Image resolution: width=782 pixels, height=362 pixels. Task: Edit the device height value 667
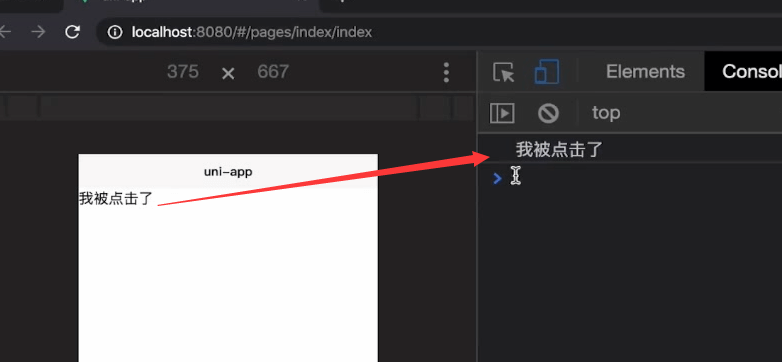click(x=273, y=72)
